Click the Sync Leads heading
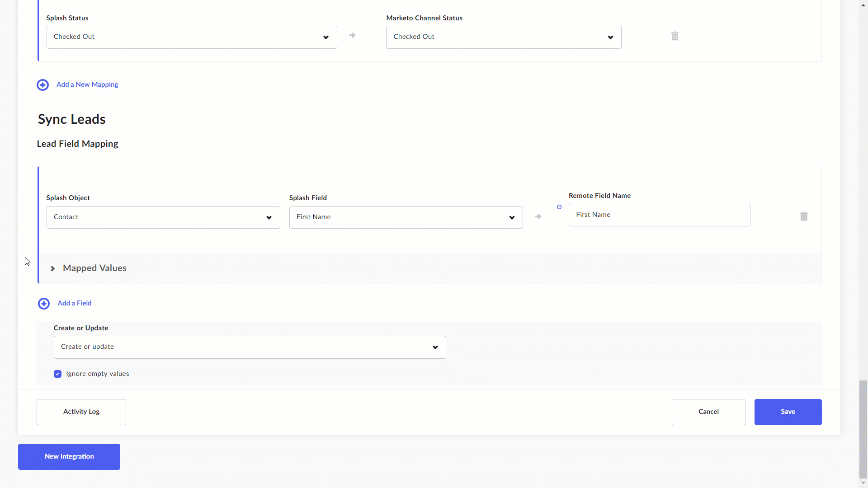 click(x=72, y=119)
